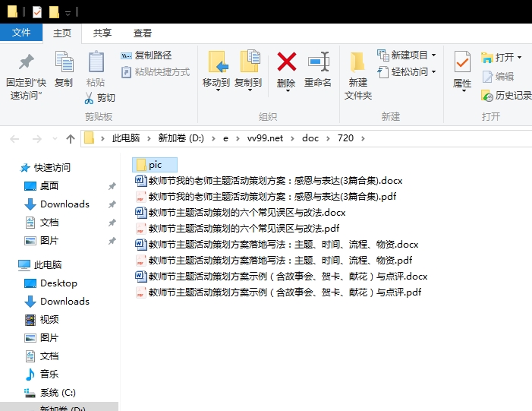Open 系统 (C:) drive in navigation pane
The width and height of the screenshot is (532, 411).
(x=50, y=393)
